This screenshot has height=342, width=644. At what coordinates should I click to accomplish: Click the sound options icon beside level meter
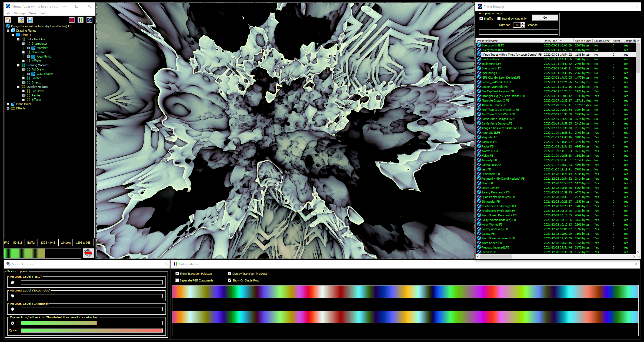point(88,253)
